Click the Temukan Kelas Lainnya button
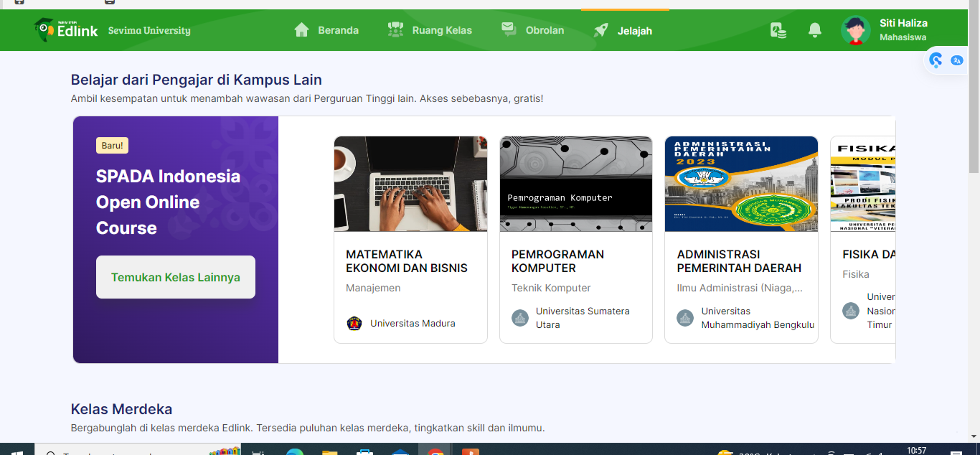980x455 pixels. coord(175,277)
